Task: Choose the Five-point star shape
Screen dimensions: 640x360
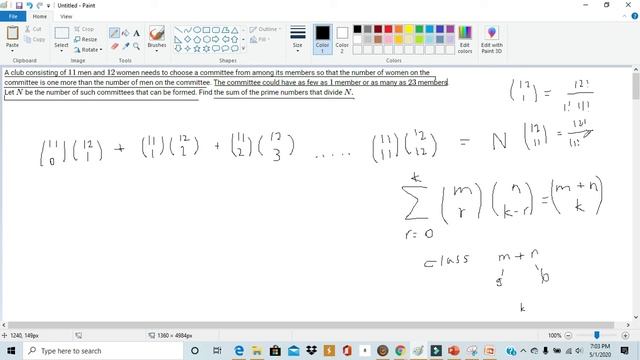Action: pos(197,49)
